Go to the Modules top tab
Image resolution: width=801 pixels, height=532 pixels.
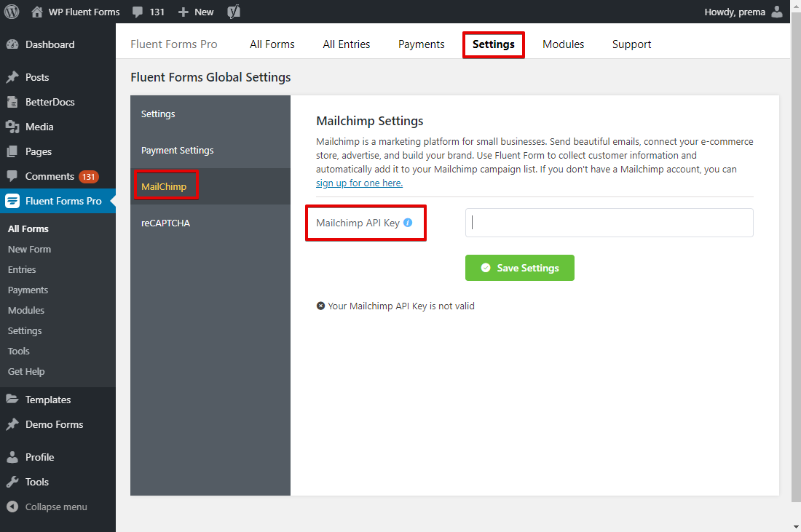point(563,44)
